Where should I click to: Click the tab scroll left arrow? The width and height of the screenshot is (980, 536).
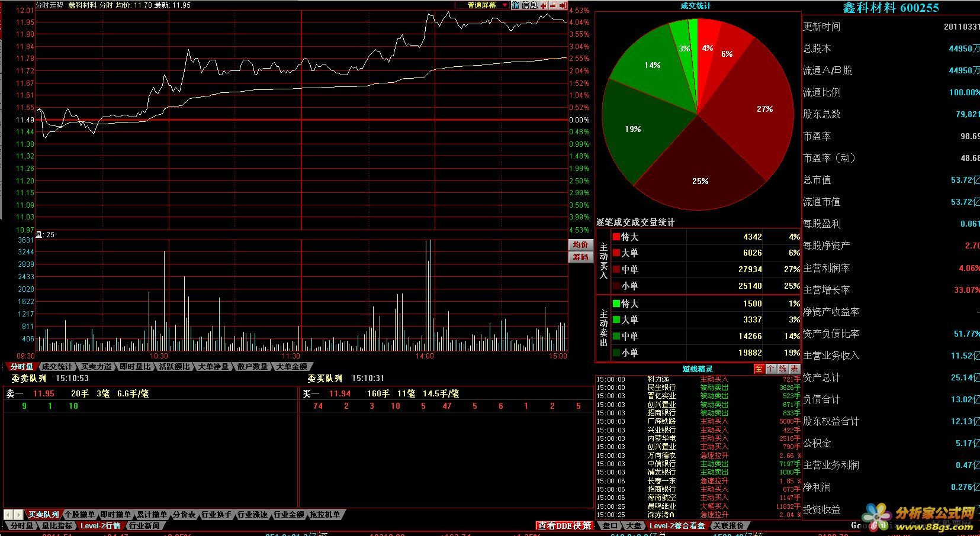pyautogui.click(x=8, y=515)
